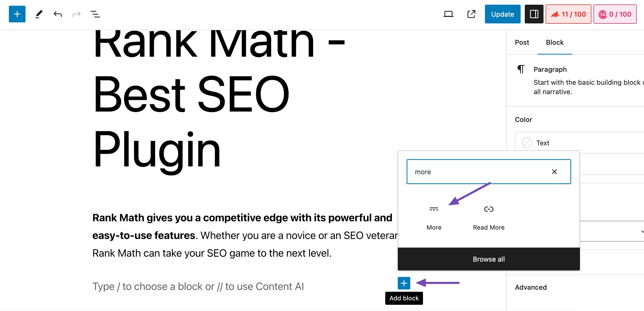Switch to the Block tab
The width and height of the screenshot is (644, 311).
click(555, 42)
